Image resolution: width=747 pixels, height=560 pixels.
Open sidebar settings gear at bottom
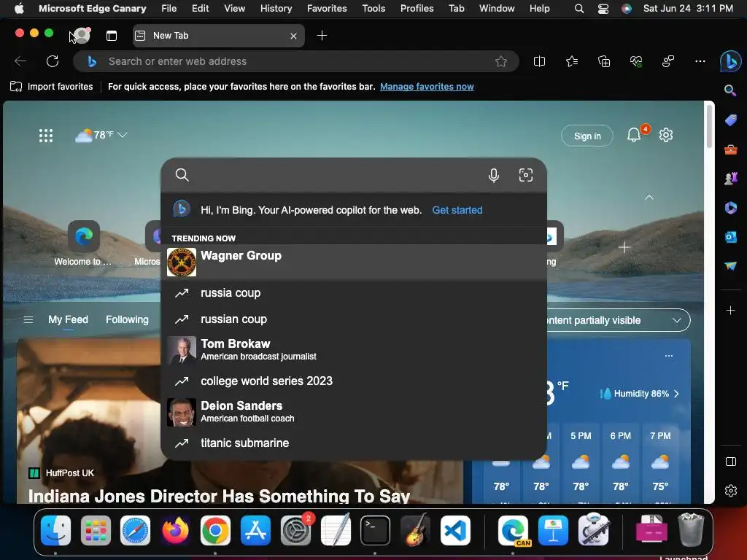coord(730,491)
